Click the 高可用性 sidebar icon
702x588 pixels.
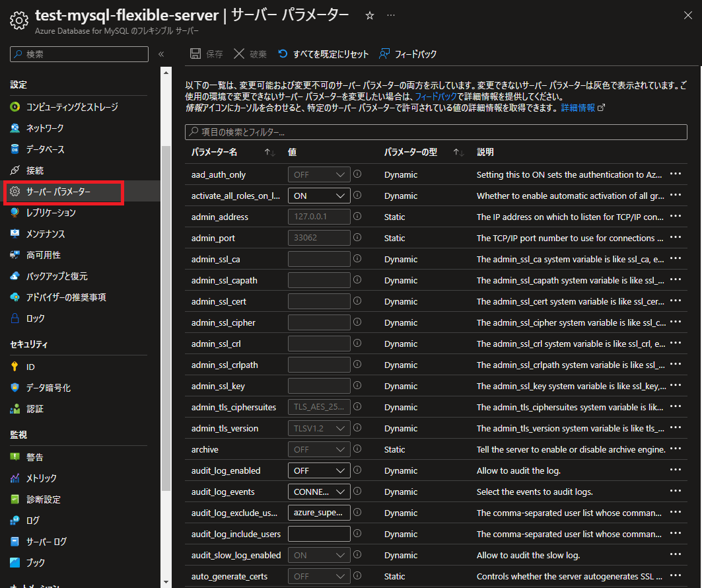pos(15,255)
